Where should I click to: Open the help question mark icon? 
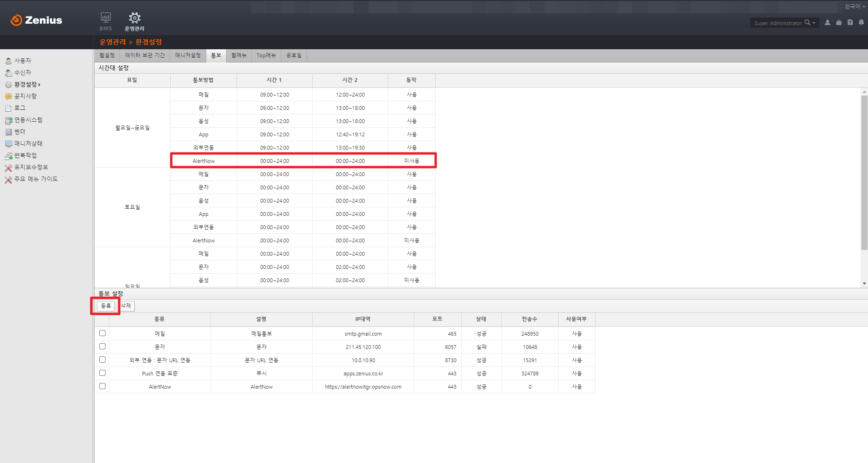pyautogui.click(x=850, y=23)
